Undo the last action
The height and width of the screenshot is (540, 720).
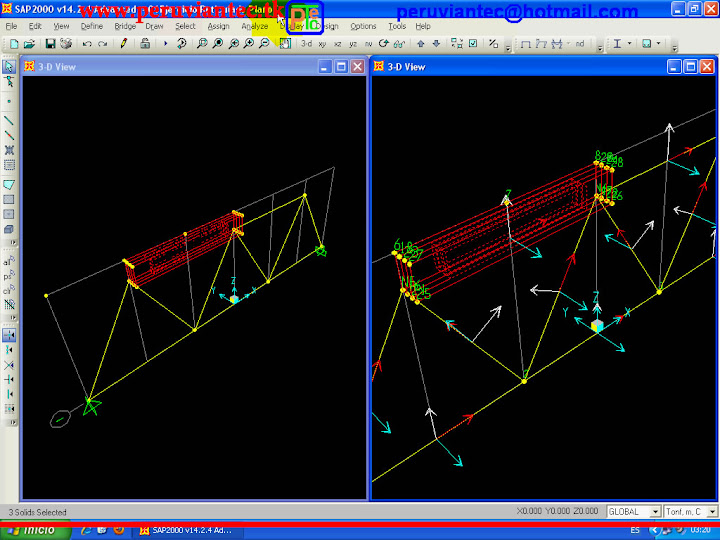click(x=87, y=44)
